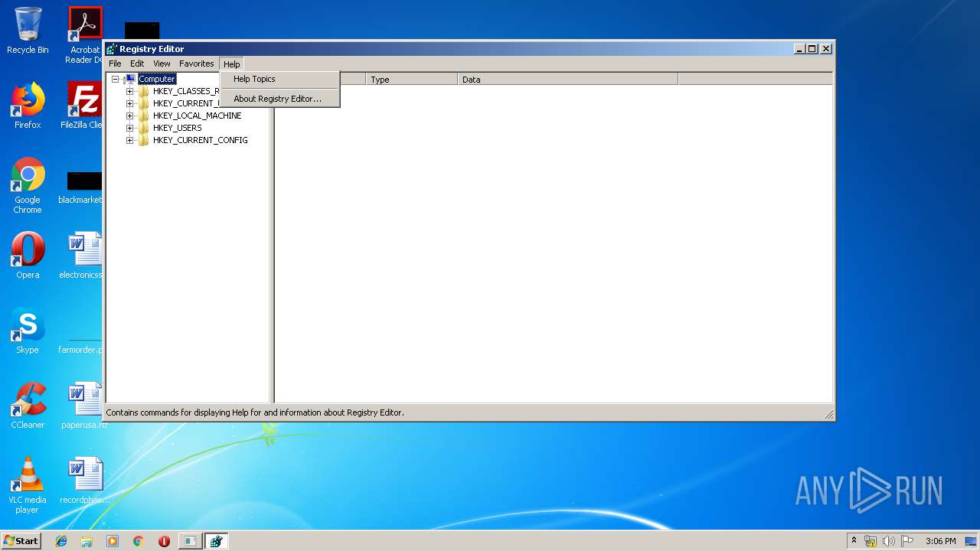
Task: Open media player taskbar icon
Action: pyautogui.click(x=113, y=541)
